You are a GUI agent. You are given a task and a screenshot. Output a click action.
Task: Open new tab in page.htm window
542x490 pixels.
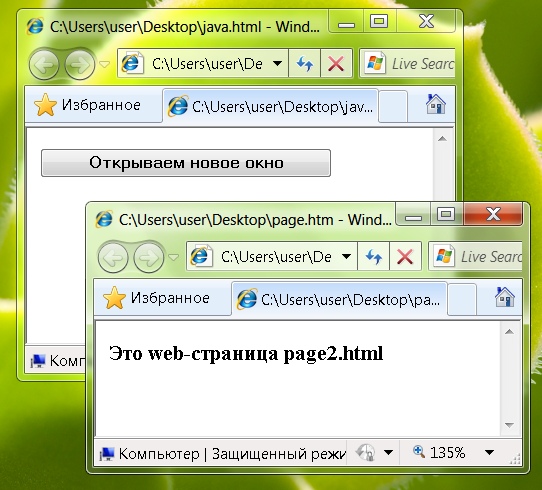[462, 300]
